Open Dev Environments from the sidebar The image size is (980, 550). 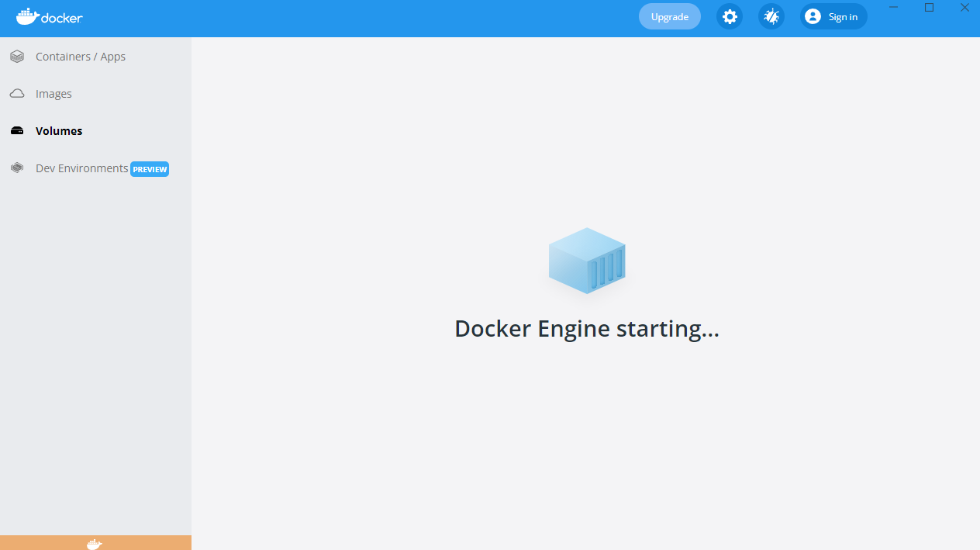click(x=81, y=168)
